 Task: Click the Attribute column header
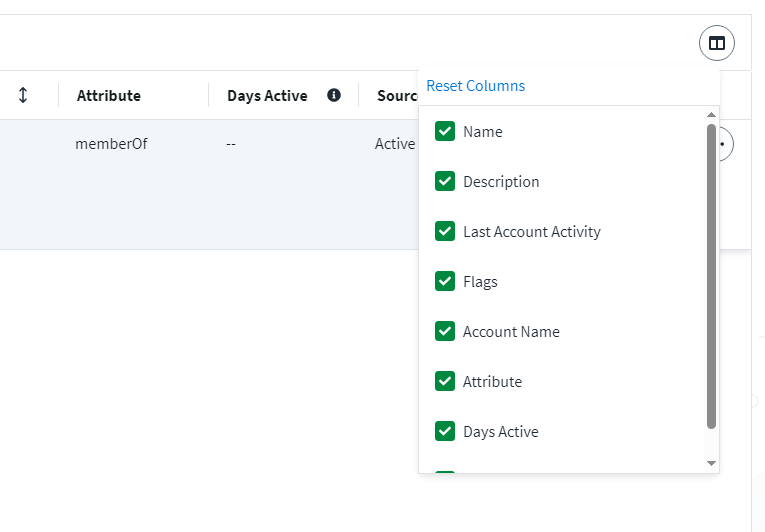point(108,96)
